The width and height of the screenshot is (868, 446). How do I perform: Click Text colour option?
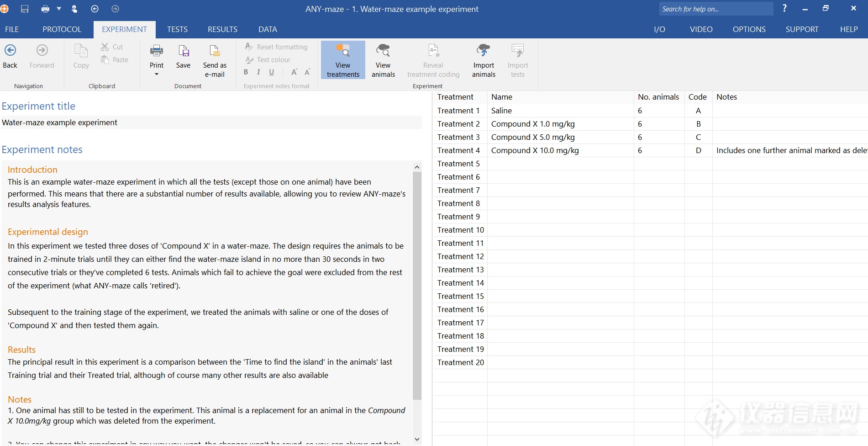click(x=268, y=59)
